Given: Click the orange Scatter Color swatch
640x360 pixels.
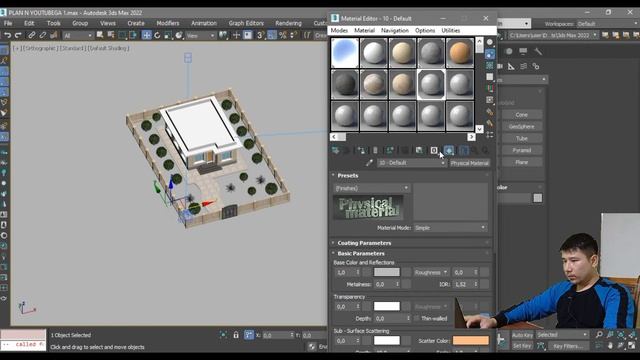Looking at the screenshot, I should (471, 340).
